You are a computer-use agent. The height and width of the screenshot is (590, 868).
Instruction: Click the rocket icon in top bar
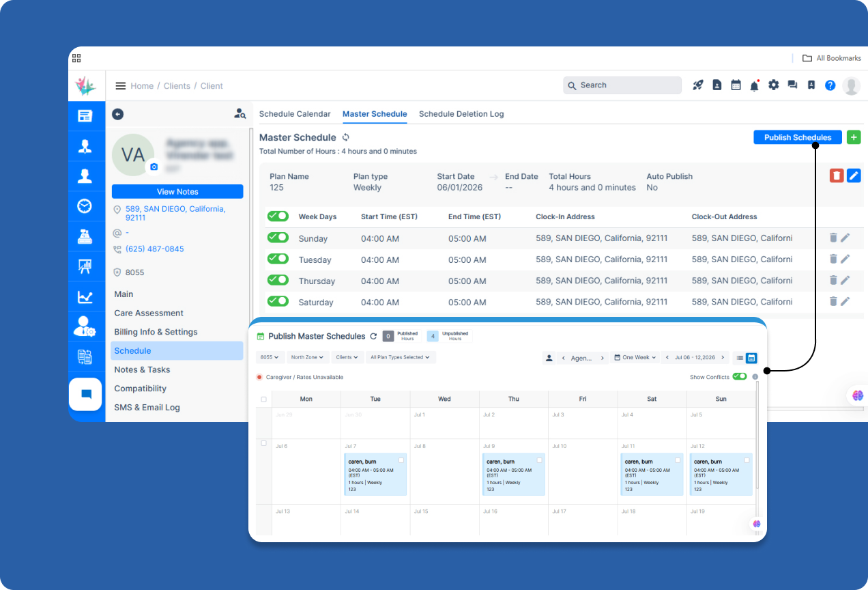[698, 85]
